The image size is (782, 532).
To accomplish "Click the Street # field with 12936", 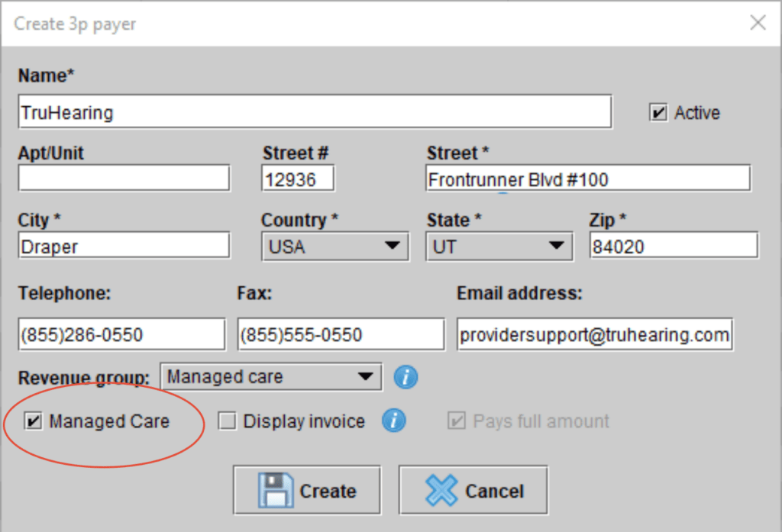I will [299, 179].
